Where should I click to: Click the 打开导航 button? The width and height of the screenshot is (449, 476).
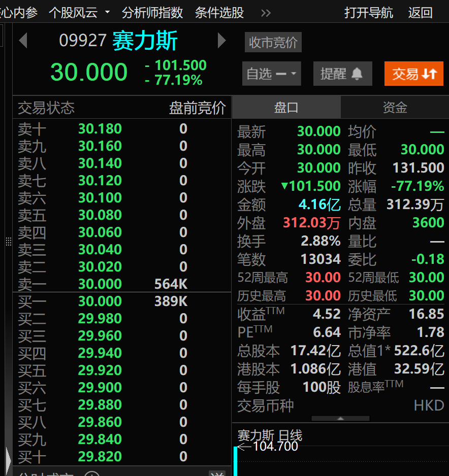[369, 13]
